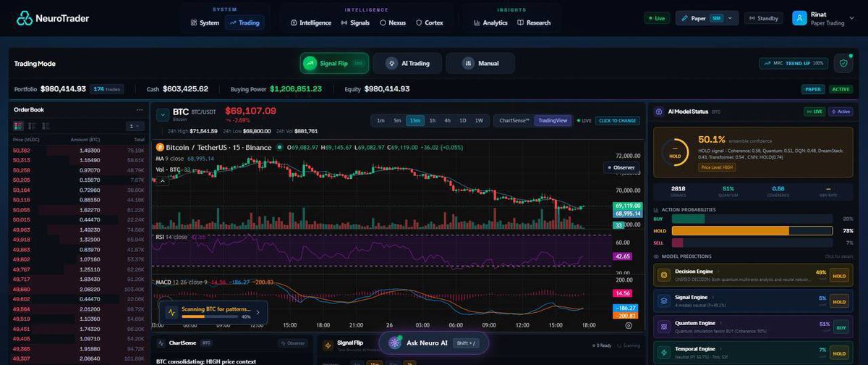Select the 1m timeframe
Screen dimensions: 868x365
click(x=380, y=120)
